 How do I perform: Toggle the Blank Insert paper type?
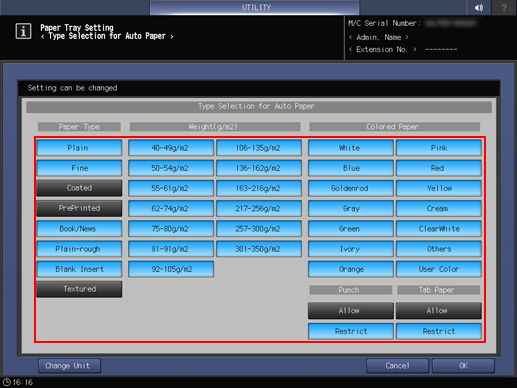tap(79, 269)
